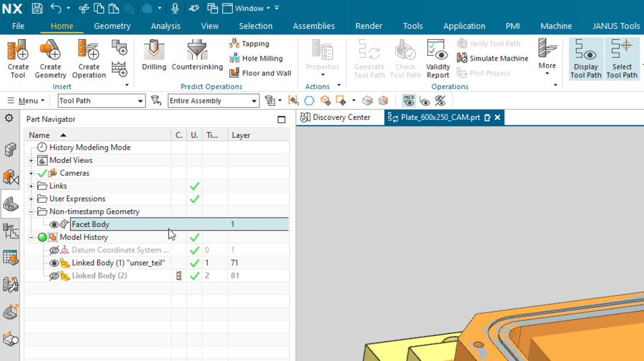Select the Countersinking operation
This screenshot has width=644, height=361.
click(197, 55)
